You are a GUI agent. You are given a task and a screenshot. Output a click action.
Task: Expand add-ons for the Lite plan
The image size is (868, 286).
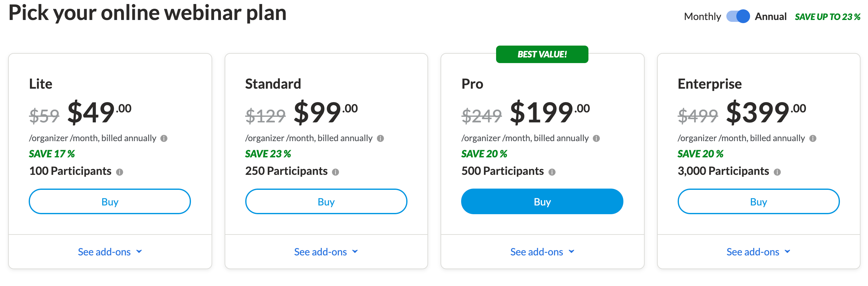coord(110,252)
